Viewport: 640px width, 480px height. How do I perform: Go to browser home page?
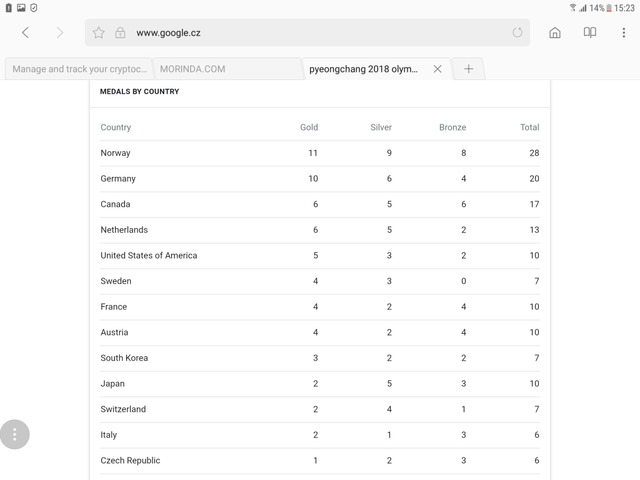(x=555, y=33)
